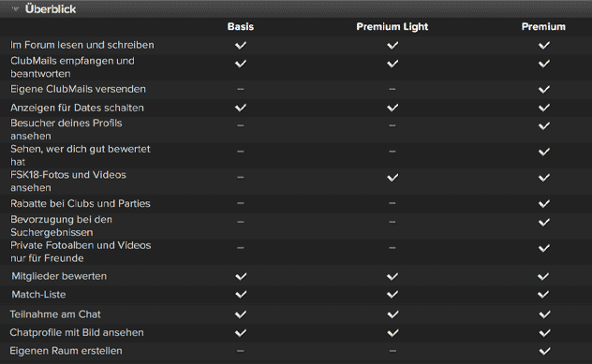Screen dimensions: 592x364
Task: Click Basis checkmark for Anzeigen für Dates
Action: [x=241, y=108]
